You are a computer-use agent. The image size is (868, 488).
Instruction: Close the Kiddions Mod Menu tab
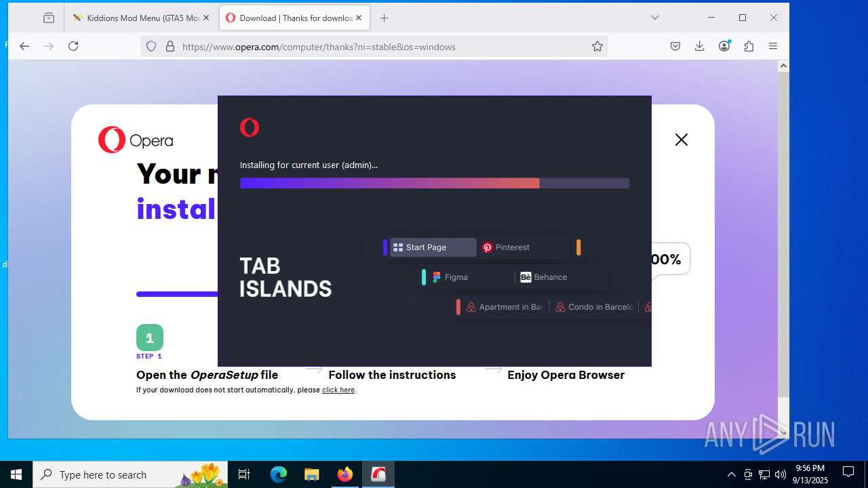[x=206, y=18]
